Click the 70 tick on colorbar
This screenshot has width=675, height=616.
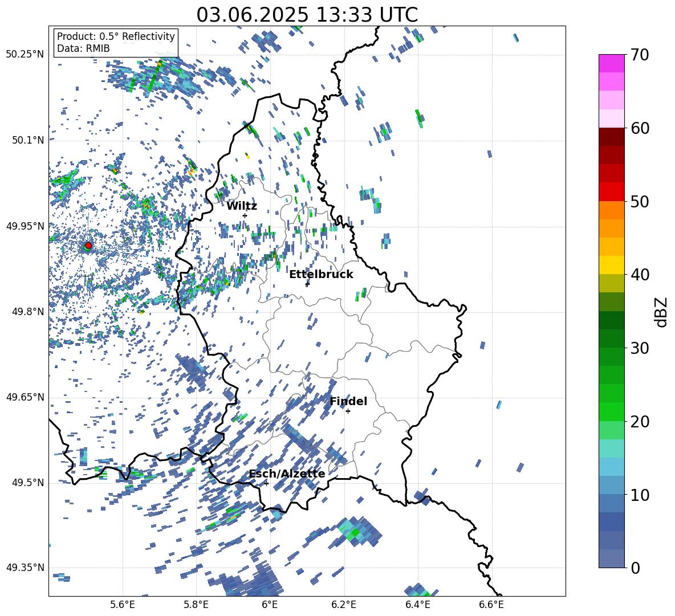coord(640,55)
